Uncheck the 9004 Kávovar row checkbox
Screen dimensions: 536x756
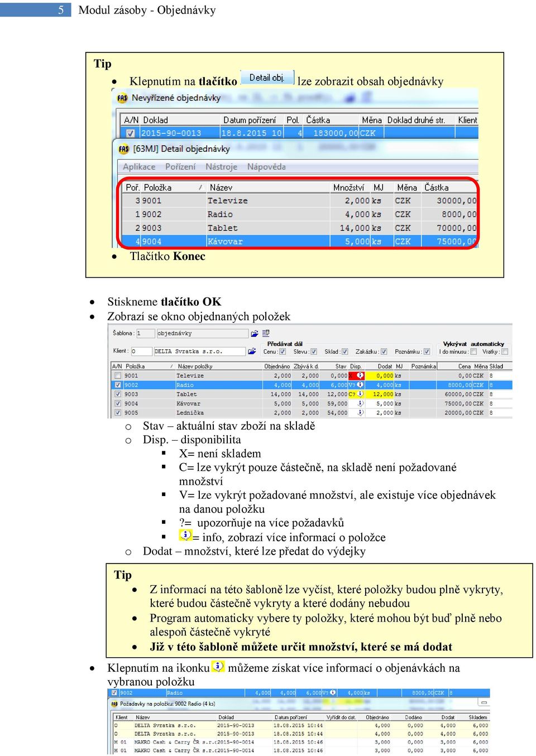118,403
